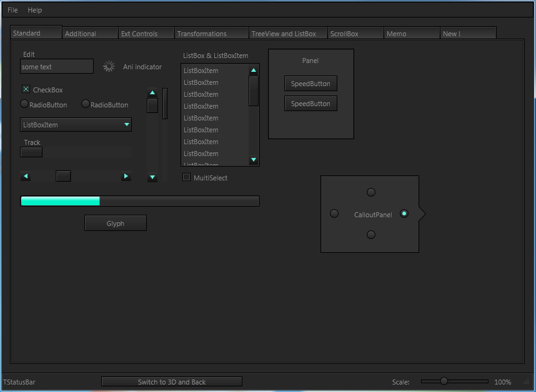Viewport: 536px width, 392px height.
Task: Switch to the ScrollBox tab
Action: (x=355, y=34)
